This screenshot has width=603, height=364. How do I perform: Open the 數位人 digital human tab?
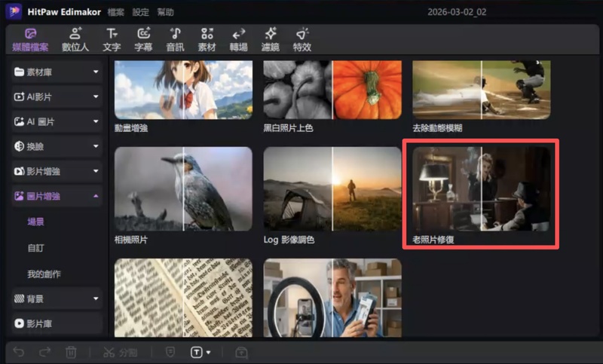coord(75,40)
